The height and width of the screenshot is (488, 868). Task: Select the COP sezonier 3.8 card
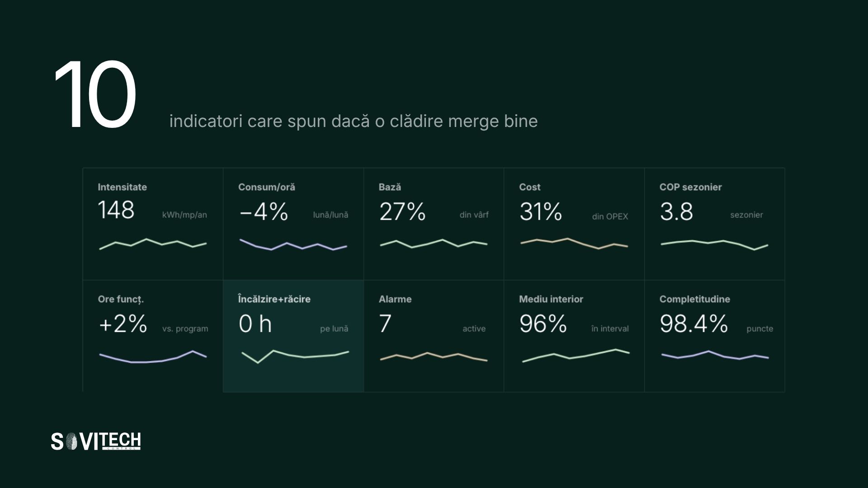tap(715, 224)
